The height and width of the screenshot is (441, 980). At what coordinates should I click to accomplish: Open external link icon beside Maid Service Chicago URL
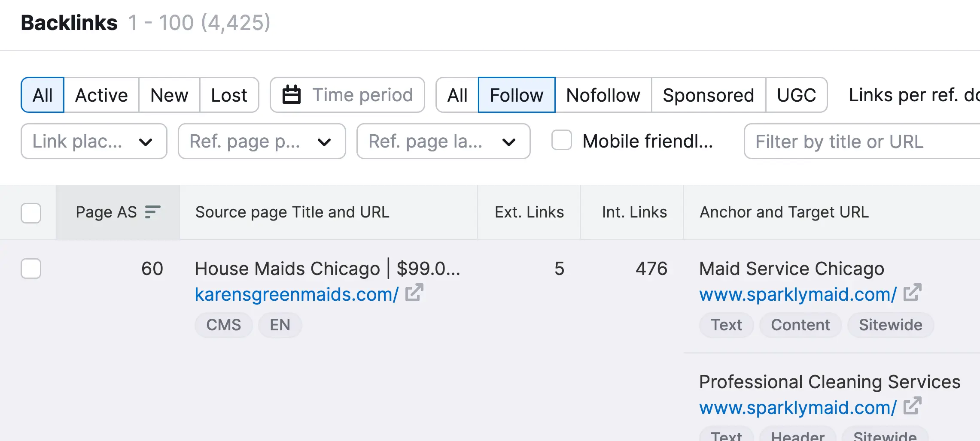pos(912,293)
